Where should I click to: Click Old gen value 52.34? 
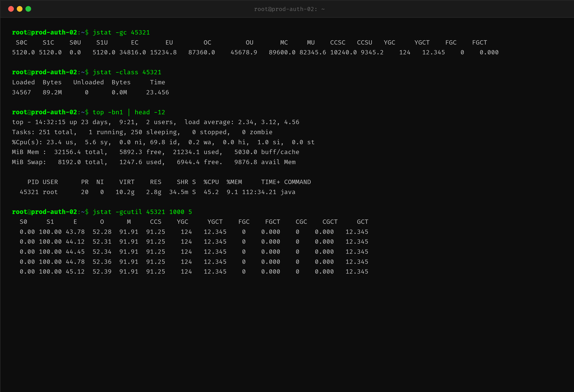[x=102, y=252]
